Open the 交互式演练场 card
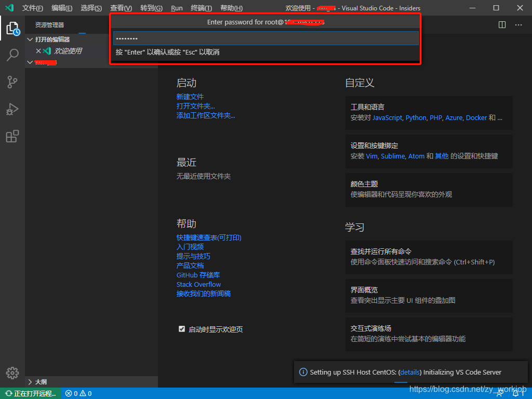 click(x=429, y=334)
